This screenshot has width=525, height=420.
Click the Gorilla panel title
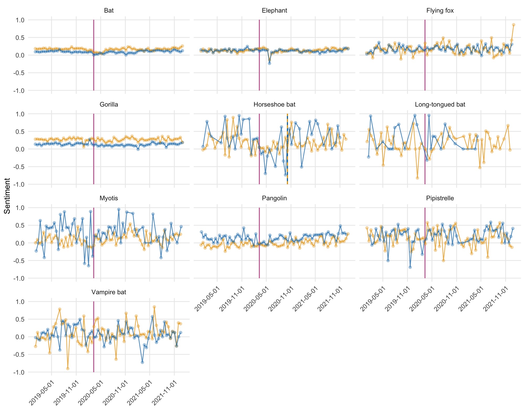click(109, 104)
